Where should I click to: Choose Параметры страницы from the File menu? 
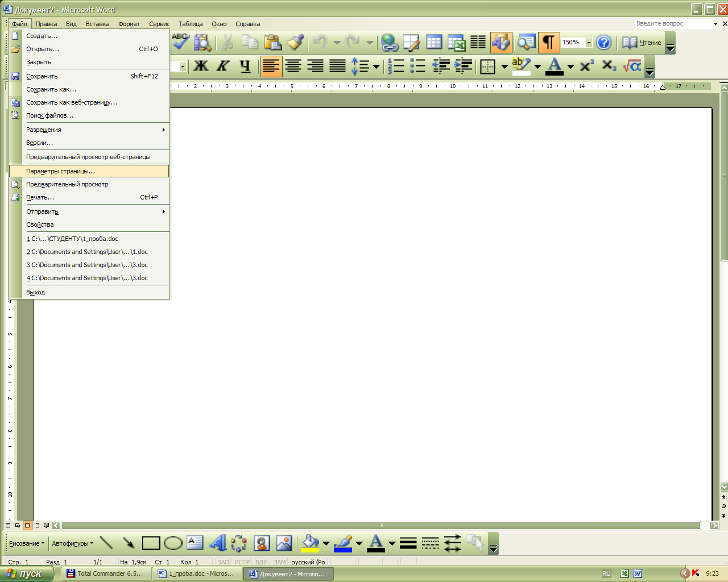(x=89, y=171)
